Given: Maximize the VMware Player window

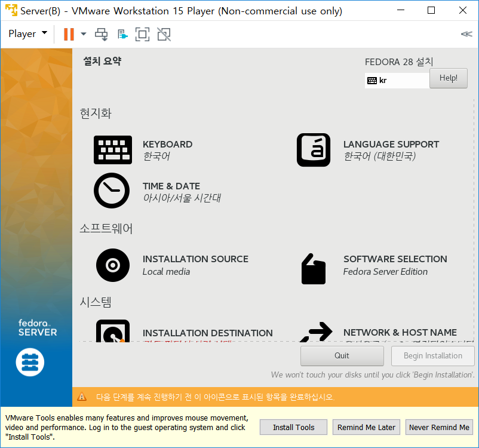Looking at the screenshot, I should [x=431, y=10].
